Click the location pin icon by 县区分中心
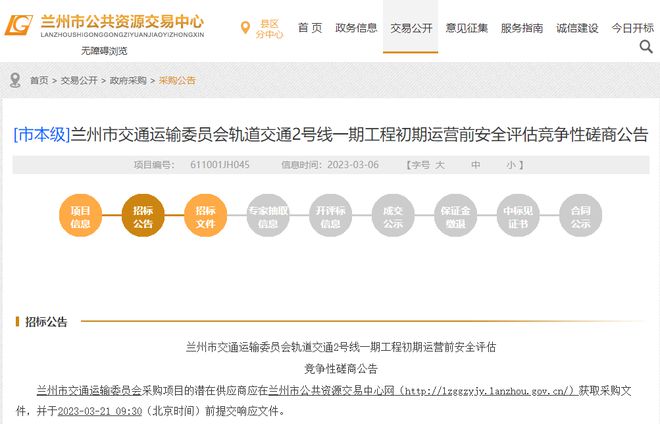The width and height of the screenshot is (660, 424). pos(245,28)
